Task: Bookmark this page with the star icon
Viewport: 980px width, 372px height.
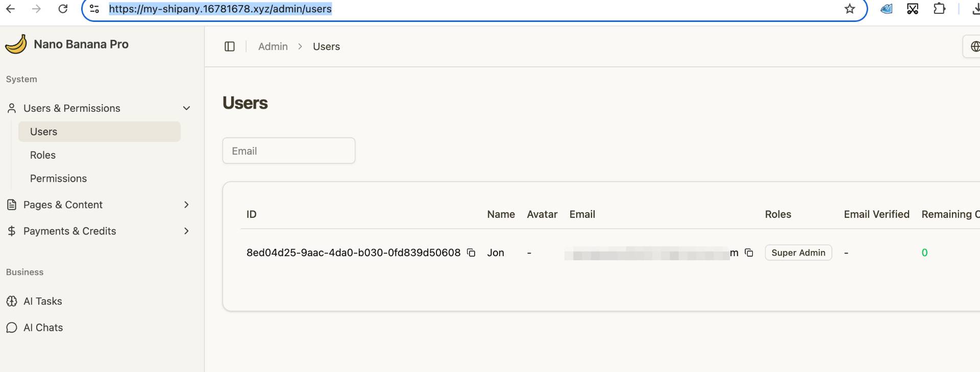Action: click(849, 9)
